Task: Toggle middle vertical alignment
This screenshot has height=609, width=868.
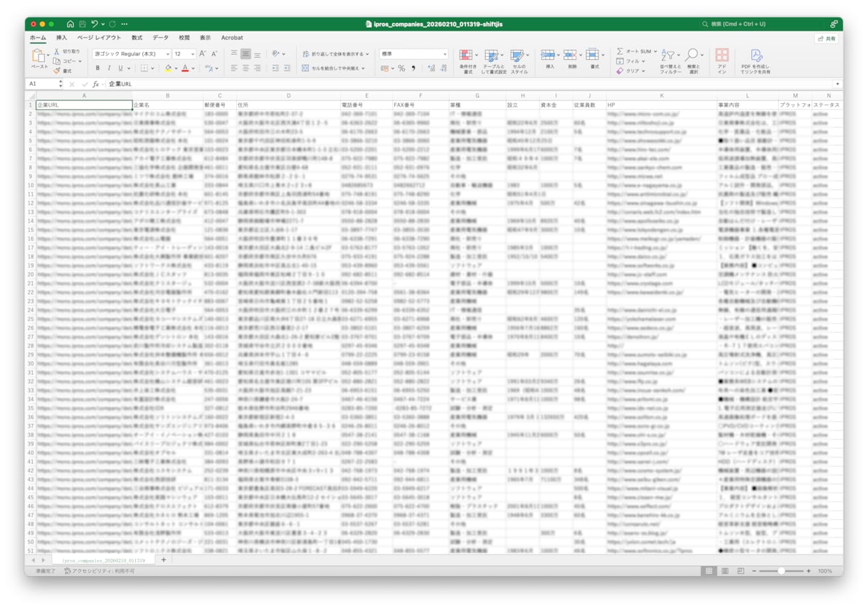Action: [245, 53]
